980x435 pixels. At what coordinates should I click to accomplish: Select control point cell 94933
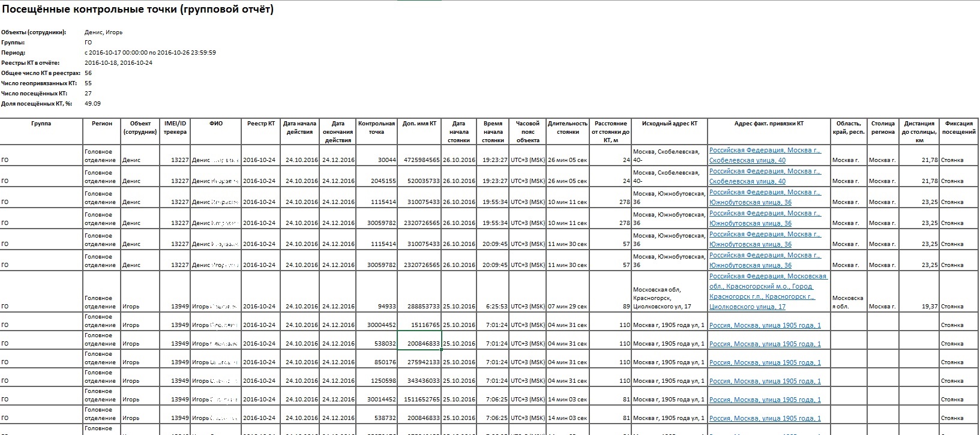(376, 307)
